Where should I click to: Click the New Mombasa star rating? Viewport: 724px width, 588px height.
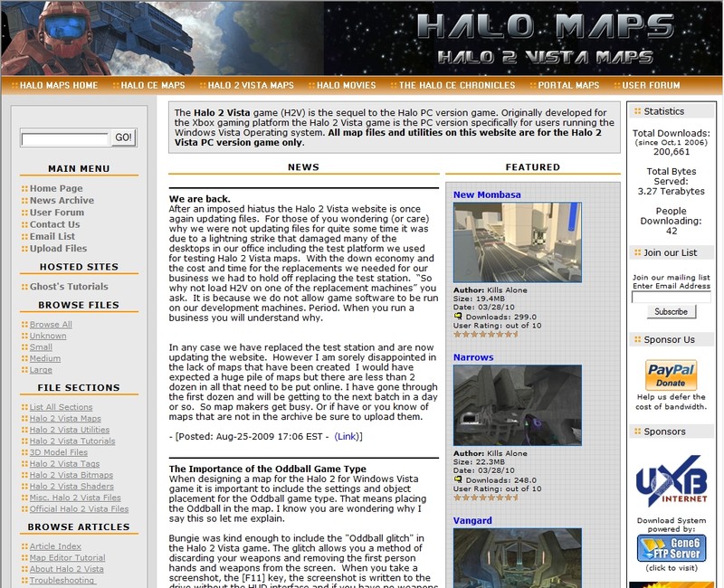click(486, 334)
